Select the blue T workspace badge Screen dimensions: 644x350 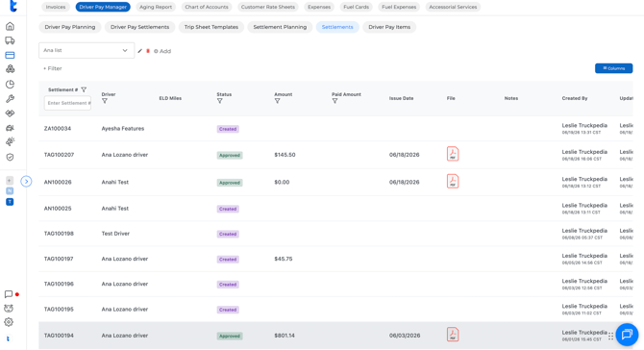click(10, 202)
